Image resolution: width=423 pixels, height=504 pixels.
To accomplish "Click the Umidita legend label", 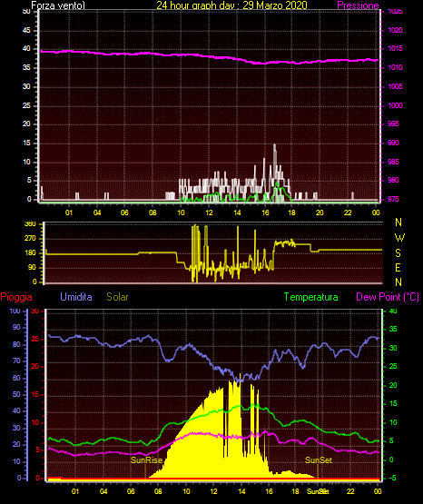I will click(x=76, y=297).
